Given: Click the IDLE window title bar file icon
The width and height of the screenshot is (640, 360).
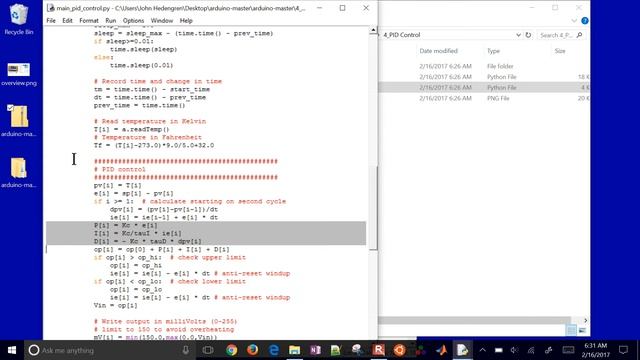Looking at the screenshot, I should point(51,8).
